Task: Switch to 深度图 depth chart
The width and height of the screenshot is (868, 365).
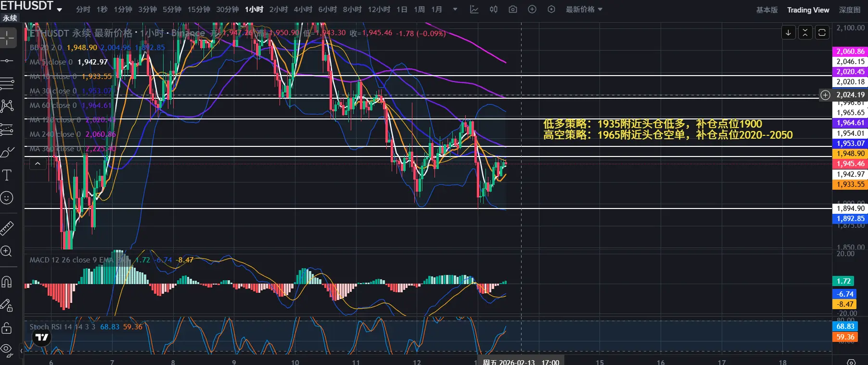Action: (x=850, y=10)
